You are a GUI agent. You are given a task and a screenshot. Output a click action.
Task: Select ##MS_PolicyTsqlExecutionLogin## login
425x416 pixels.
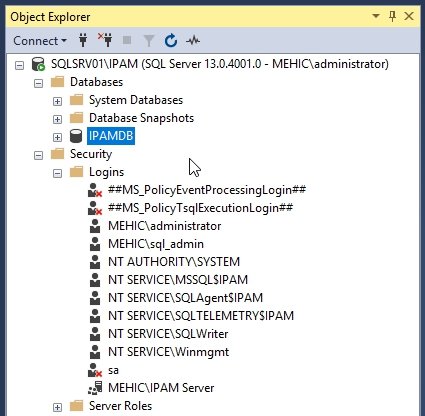pos(200,208)
